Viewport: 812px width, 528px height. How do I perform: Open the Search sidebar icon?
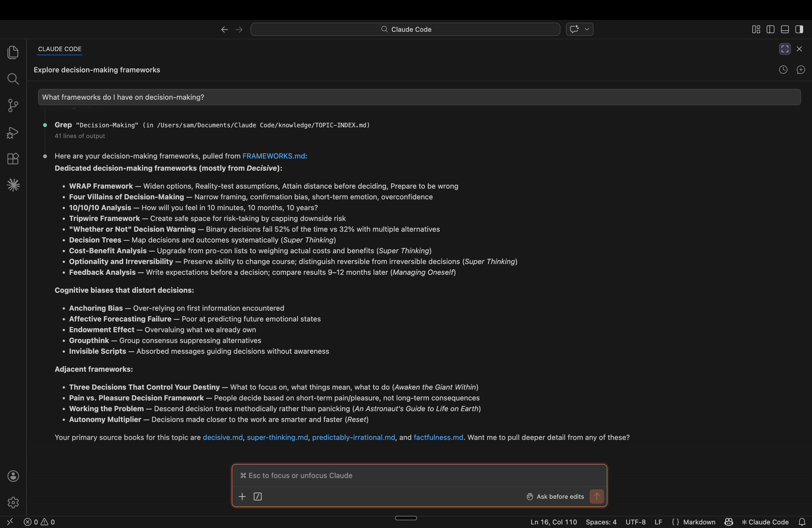click(13, 79)
